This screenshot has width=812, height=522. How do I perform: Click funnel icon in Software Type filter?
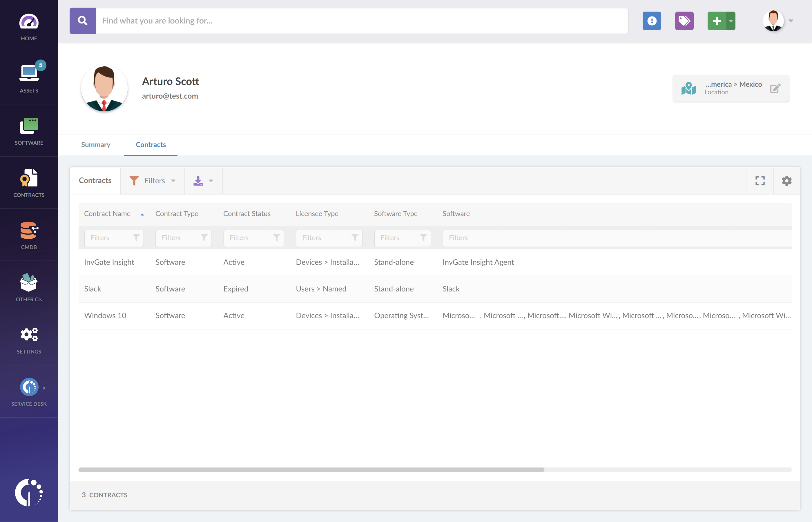[x=423, y=238]
